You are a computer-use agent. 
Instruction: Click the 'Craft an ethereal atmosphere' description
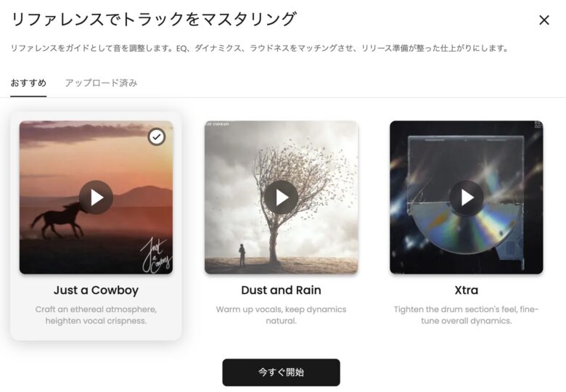[x=96, y=315]
